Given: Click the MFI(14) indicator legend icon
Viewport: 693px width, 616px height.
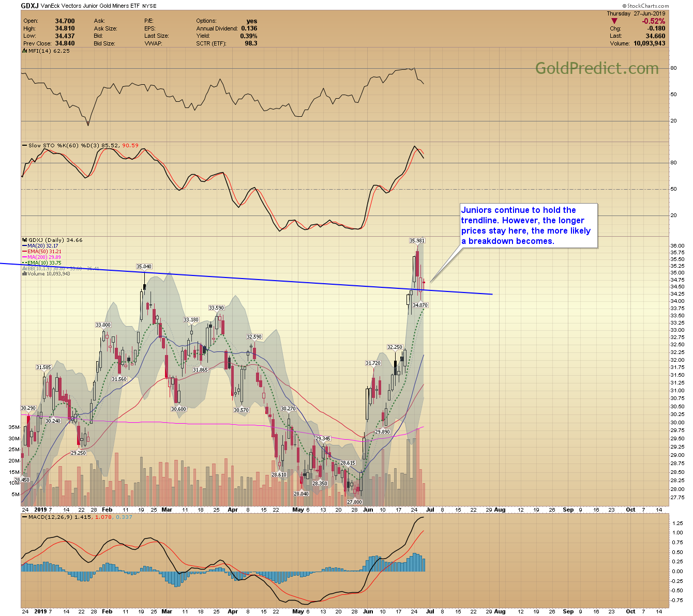Looking at the screenshot, I should 25,51.
